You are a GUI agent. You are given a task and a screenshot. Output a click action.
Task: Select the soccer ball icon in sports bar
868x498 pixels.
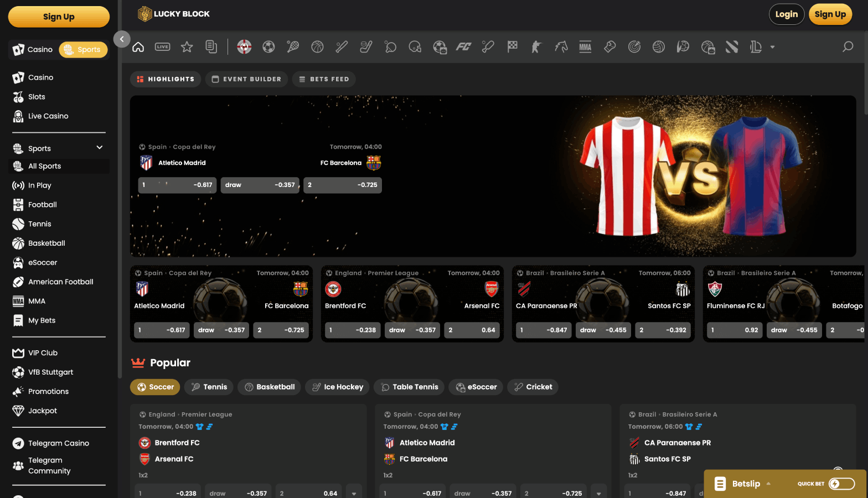point(268,47)
